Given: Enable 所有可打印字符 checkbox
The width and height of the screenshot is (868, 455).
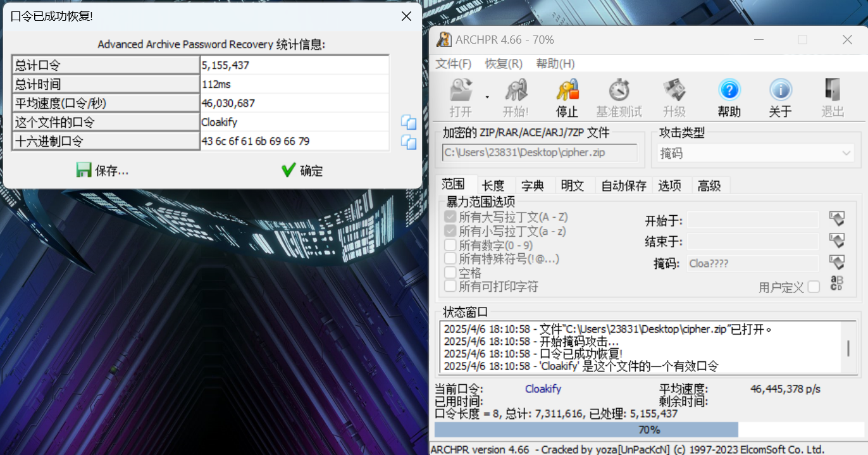Looking at the screenshot, I should (450, 287).
